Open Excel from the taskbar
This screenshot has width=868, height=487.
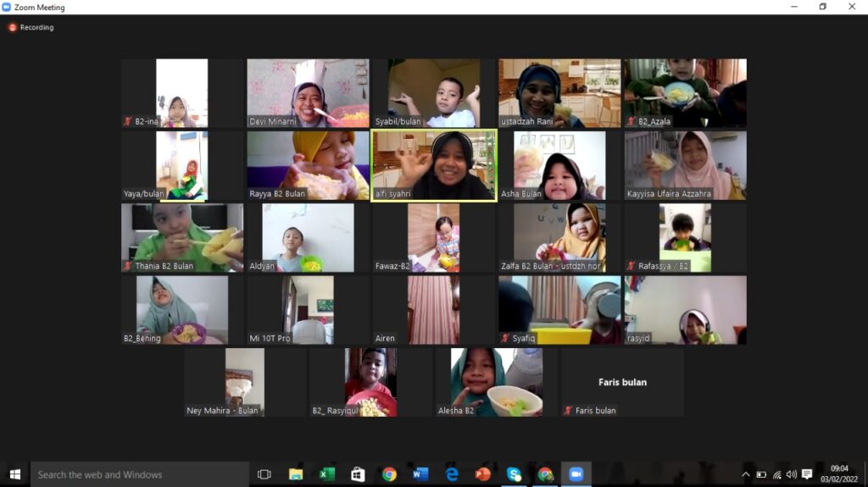pos(326,474)
